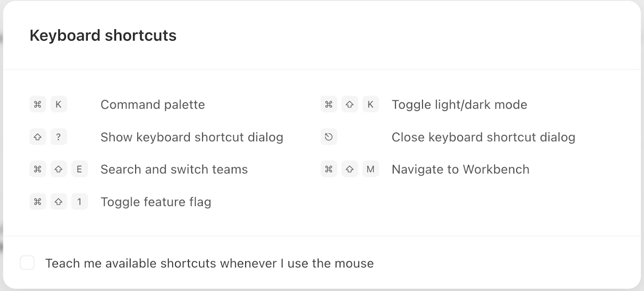Click Escape key icon beside Close keyboard shortcut dialog

(x=329, y=137)
